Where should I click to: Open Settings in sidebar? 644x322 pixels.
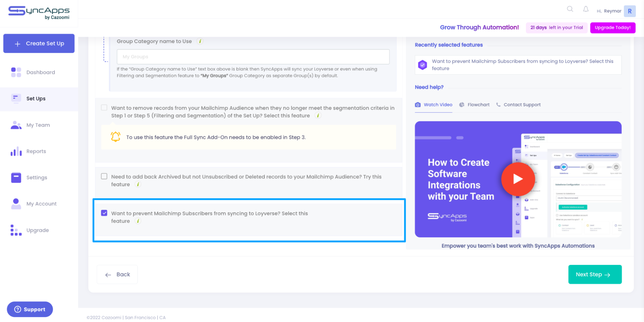click(x=39, y=178)
